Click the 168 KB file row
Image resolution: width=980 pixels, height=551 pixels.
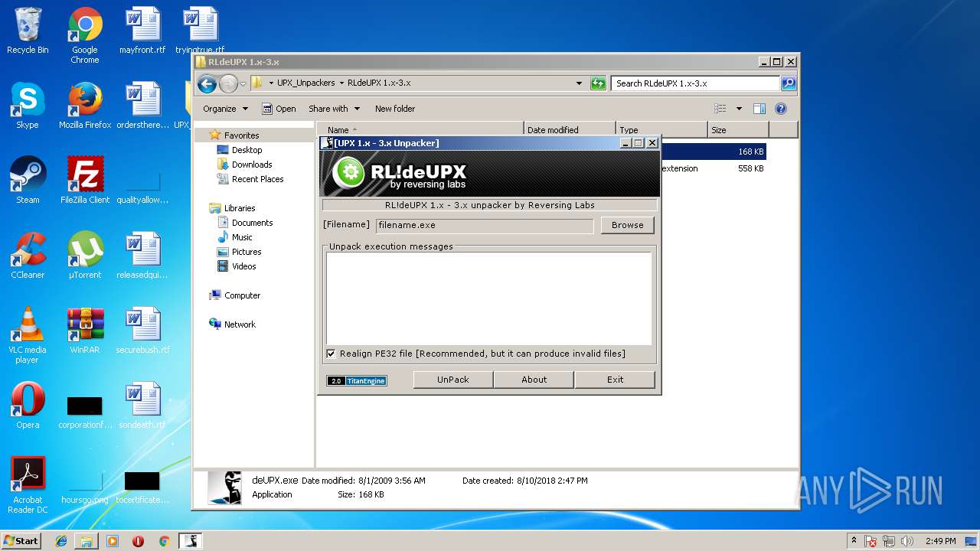[713, 152]
